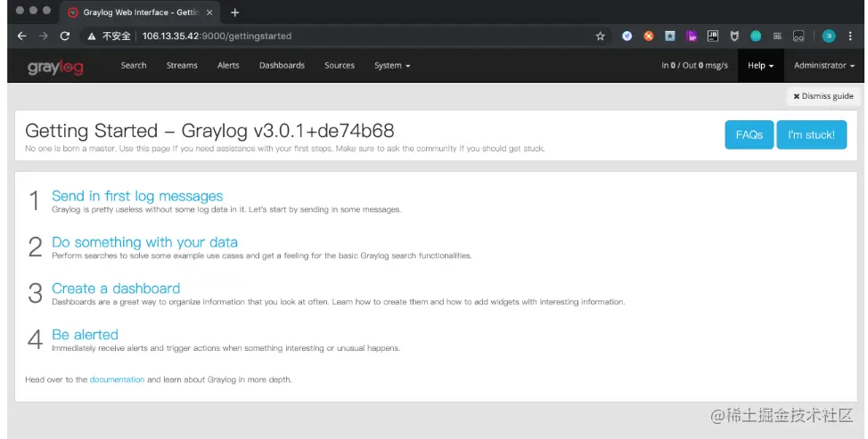Viewport: 868px width, 439px height.
Task: Open Chrome three-dot menu
Action: (x=850, y=36)
